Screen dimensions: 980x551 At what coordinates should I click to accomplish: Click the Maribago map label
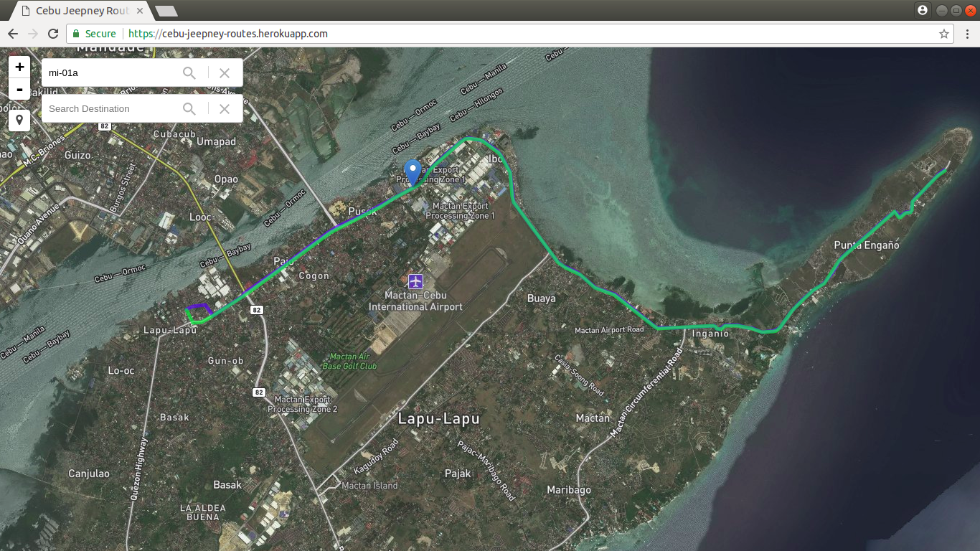(x=569, y=490)
